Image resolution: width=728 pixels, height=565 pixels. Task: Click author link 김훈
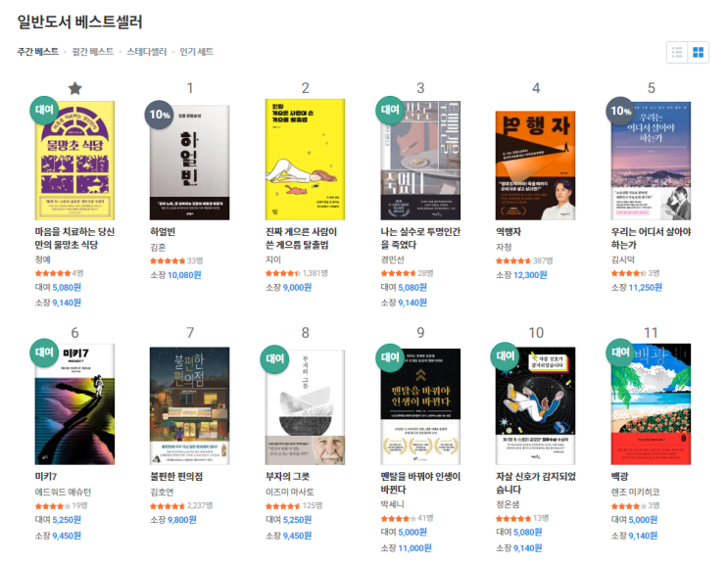(158, 247)
